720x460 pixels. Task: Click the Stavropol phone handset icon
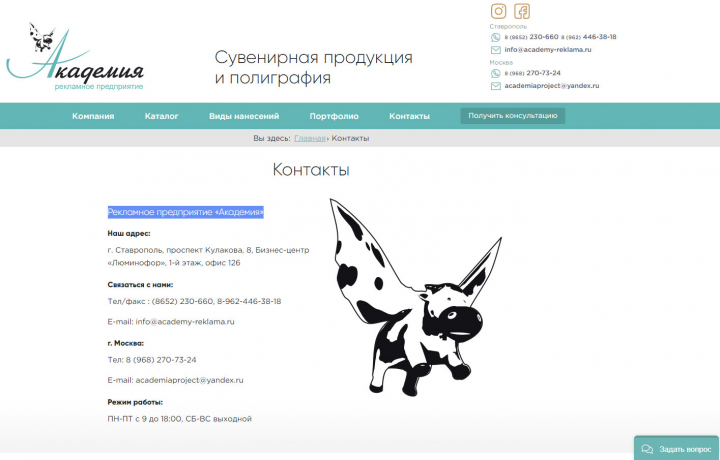(495, 37)
